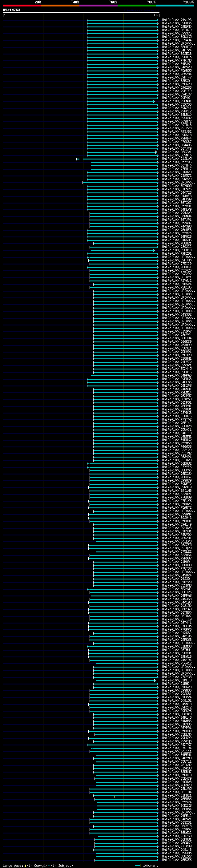Viewport: 197px width, 868px height.
Task: Click the alignment bar for UniRef100_Q1SL05
Action: coord(117,159)
